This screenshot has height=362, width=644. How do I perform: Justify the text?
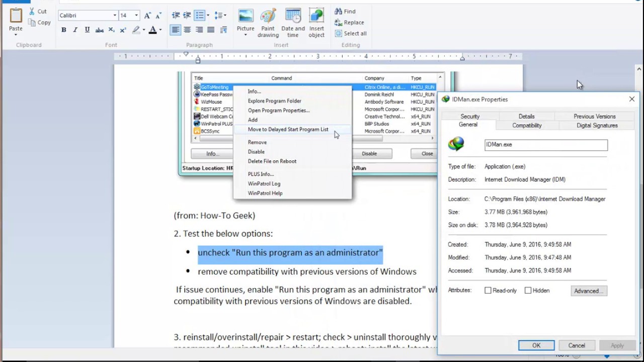pyautogui.click(x=211, y=30)
